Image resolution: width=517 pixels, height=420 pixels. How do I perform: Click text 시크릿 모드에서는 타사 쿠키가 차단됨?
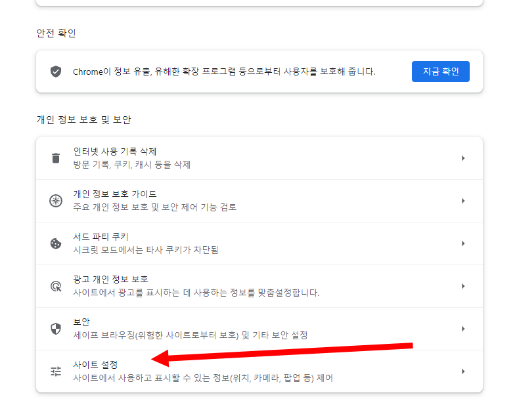145,249
